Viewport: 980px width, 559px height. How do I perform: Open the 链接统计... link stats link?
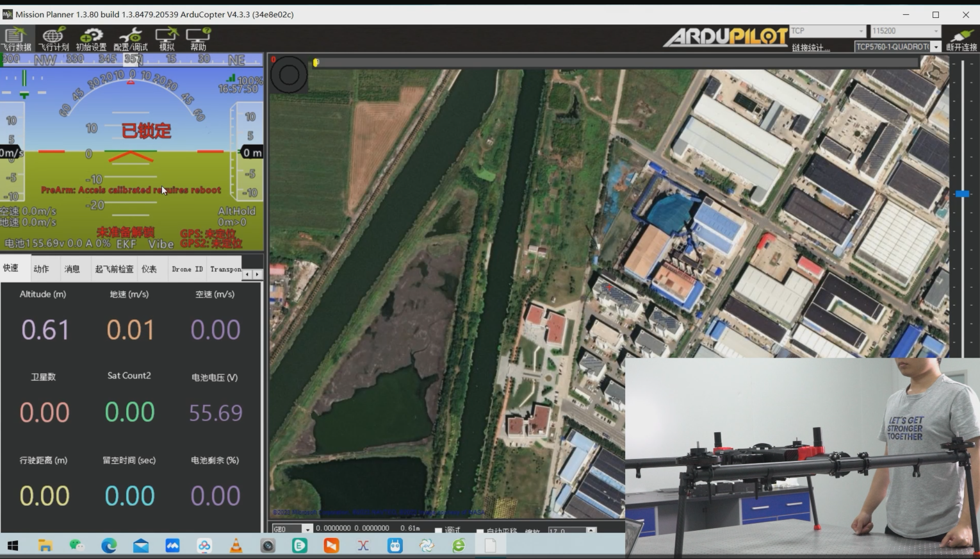[810, 47]
